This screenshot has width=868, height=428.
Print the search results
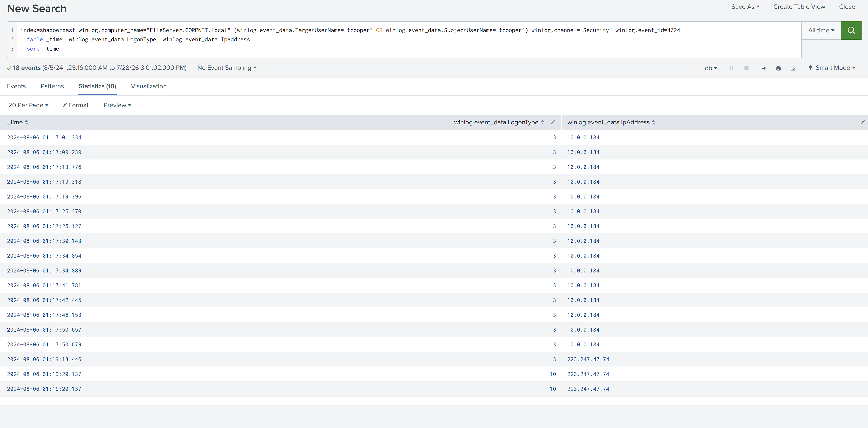778,68
